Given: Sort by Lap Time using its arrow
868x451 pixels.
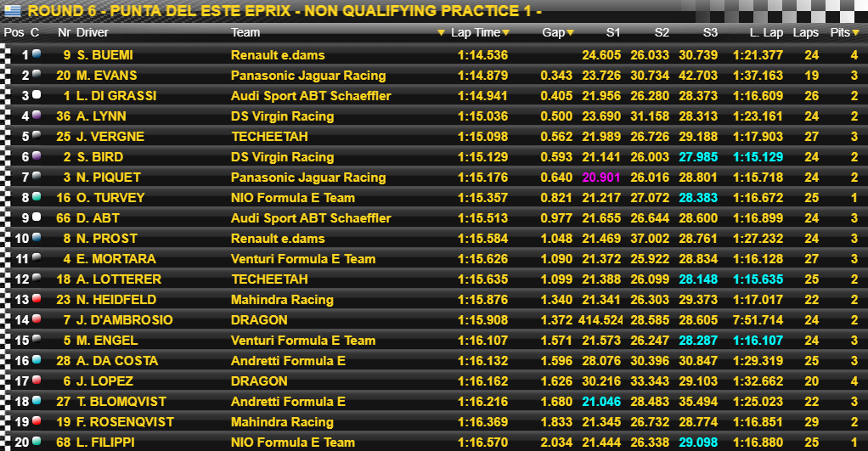Looking at the screenshot, I should point(505,32).
